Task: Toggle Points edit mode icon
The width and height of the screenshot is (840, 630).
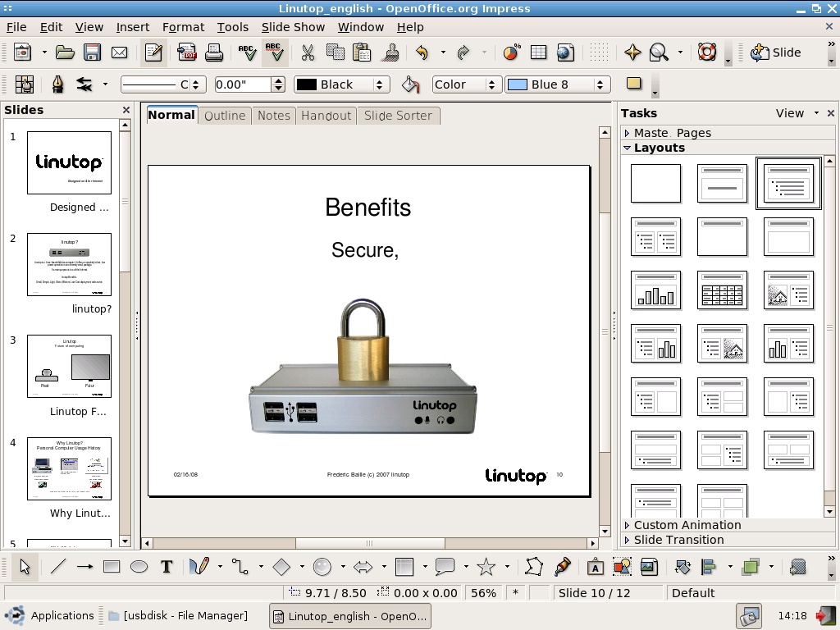Action: coord(533,567)
